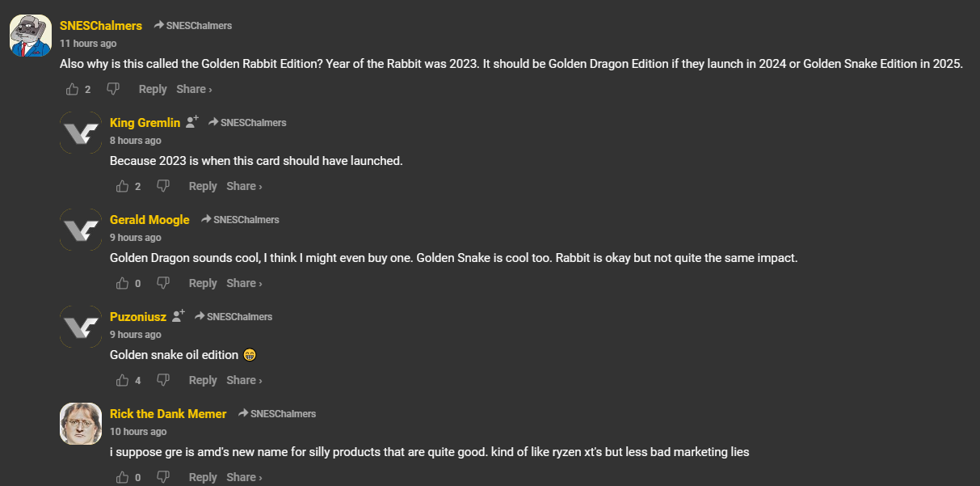Click the '11 hours ago' timestamp
The image size is (980, 486).
(x=88, y=44)
